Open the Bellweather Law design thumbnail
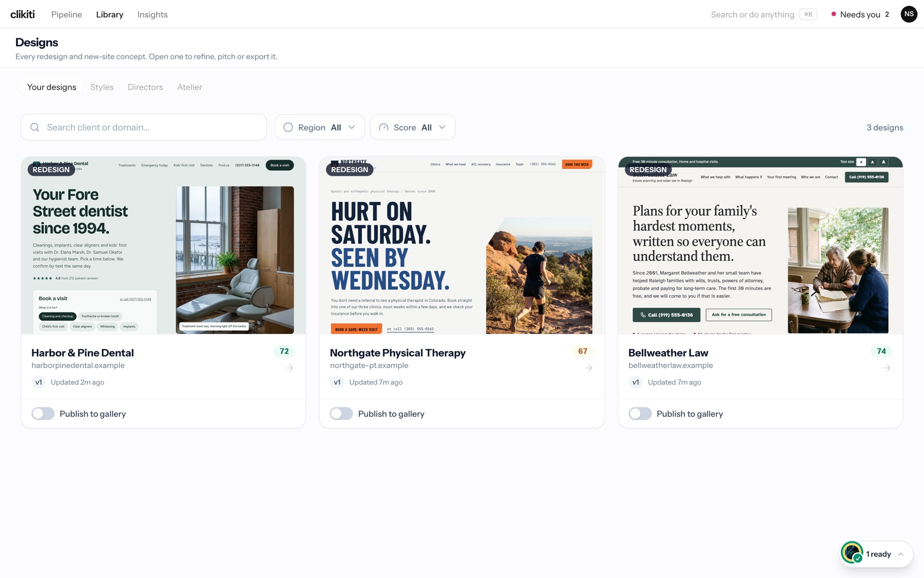924x578 pixels. coord(760,246)
